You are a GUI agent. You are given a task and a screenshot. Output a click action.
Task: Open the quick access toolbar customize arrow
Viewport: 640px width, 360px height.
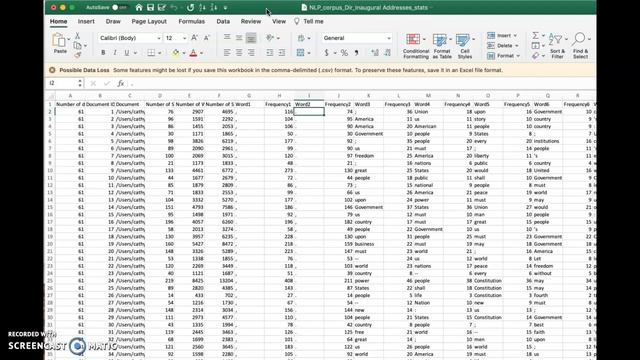click(x=225, y=8)
